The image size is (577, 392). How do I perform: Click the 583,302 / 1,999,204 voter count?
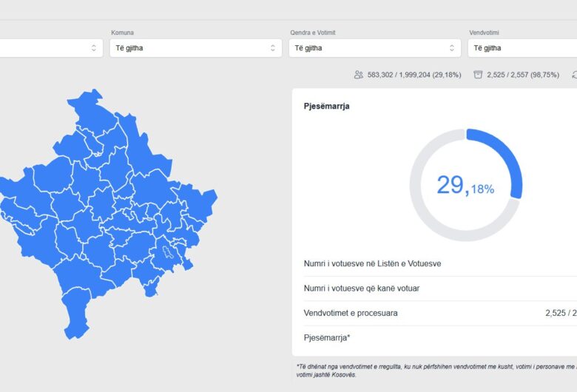(414, 75)
